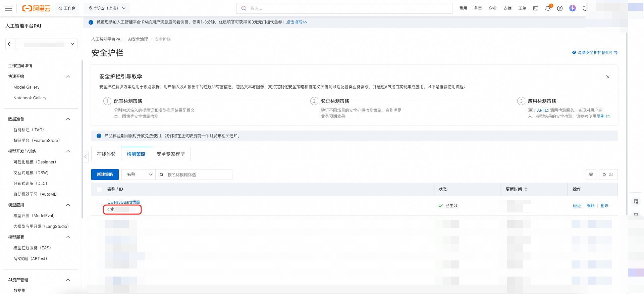The image size is (644, 294).
Task: Open the 工单 top menu
Action: coord(522,8)
